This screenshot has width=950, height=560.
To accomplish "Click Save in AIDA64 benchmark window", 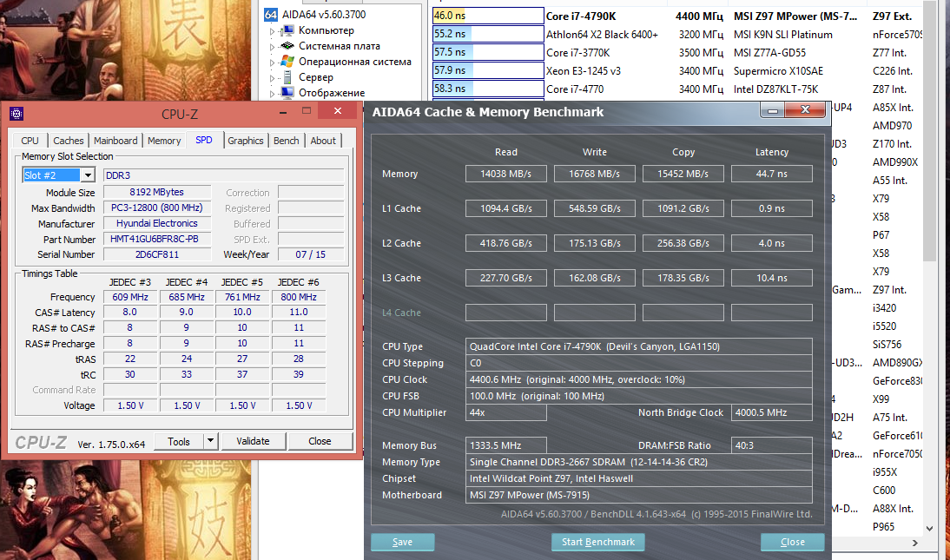I will 402,542.
